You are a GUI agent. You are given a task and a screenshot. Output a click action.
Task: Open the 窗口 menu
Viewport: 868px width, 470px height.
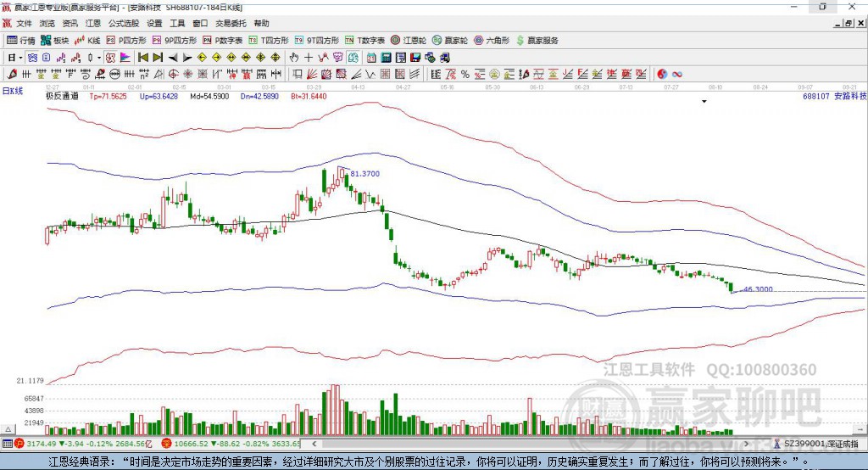[x=200, y=23]
